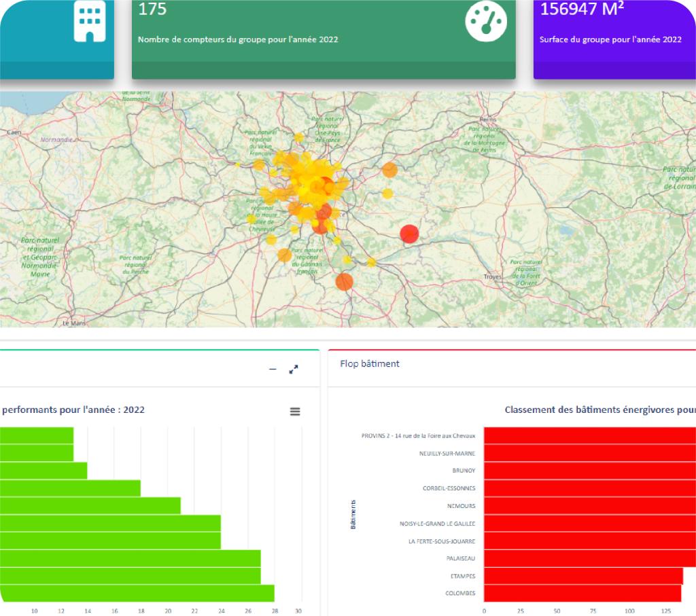The image size is (696, 616).
Task: Click the large red map marker near Provins
Action: click(409, 234)
